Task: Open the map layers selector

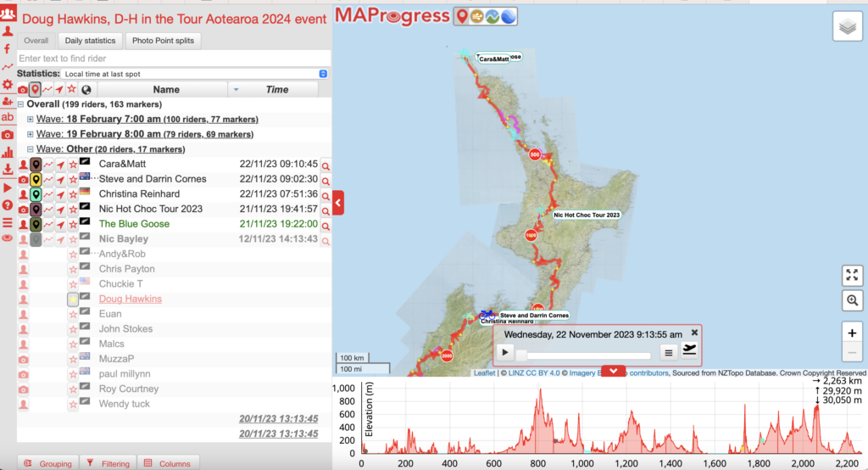Action: pyautogui.click(x=849, y=27)
